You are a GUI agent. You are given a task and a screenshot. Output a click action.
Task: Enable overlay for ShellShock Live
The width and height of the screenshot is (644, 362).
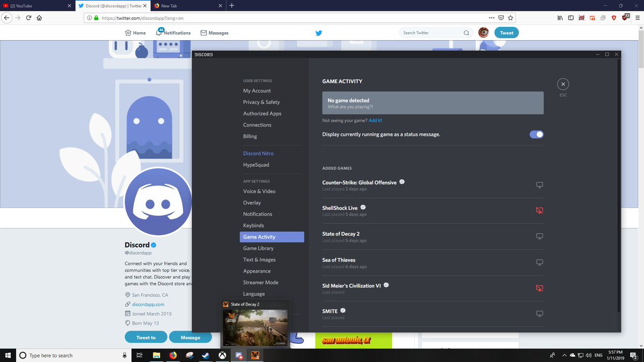[x=539, y=211]
